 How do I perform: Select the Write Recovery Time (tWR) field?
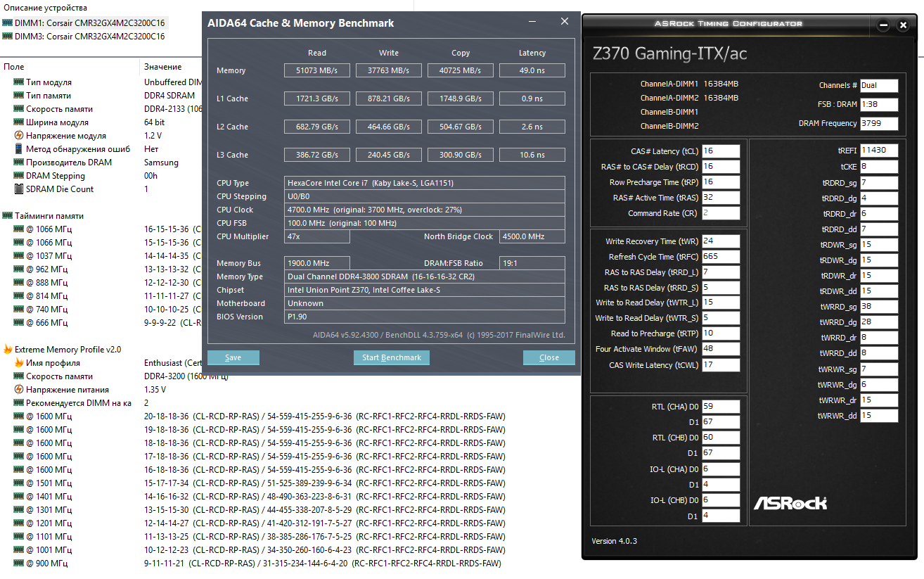pyautogui.click(x=721, y=241)
